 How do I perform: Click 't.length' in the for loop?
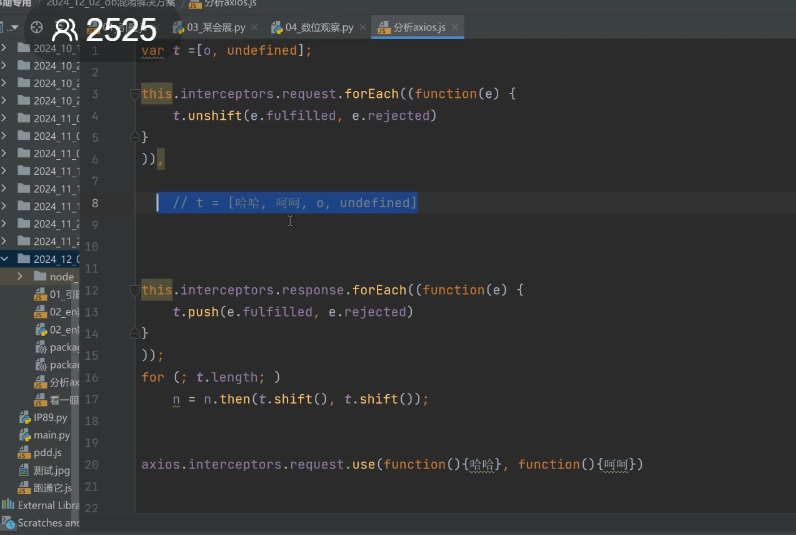point(227,377)
